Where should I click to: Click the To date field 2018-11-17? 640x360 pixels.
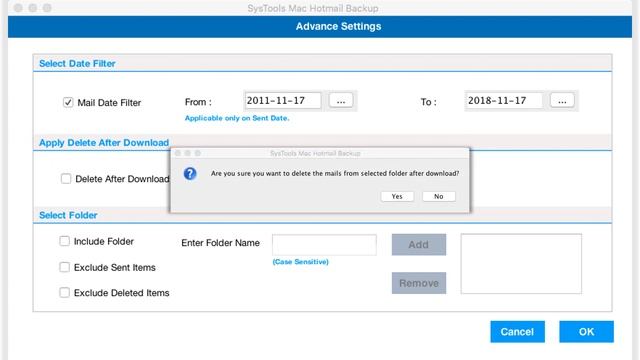pos(504,101)
